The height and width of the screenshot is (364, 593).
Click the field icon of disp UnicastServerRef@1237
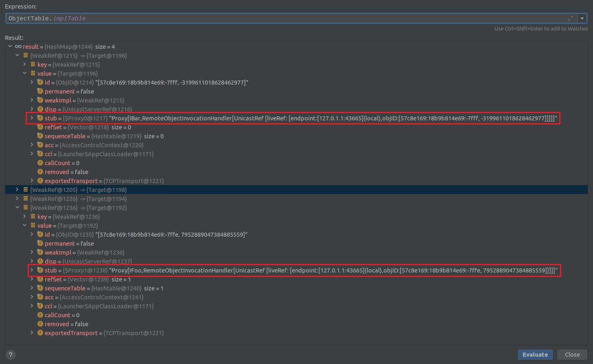tap(40, 261)
